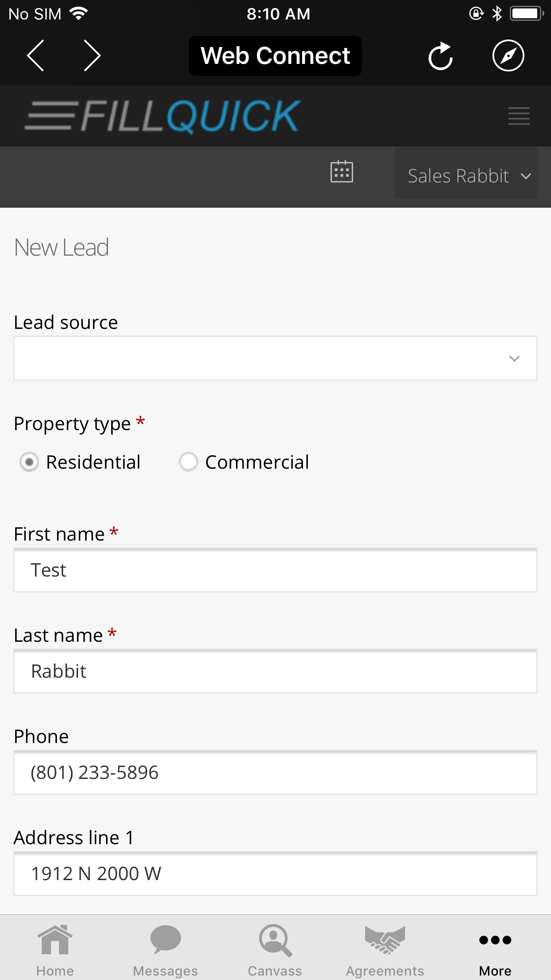Tap the browser forward arrow

click(x=92, y=56)
